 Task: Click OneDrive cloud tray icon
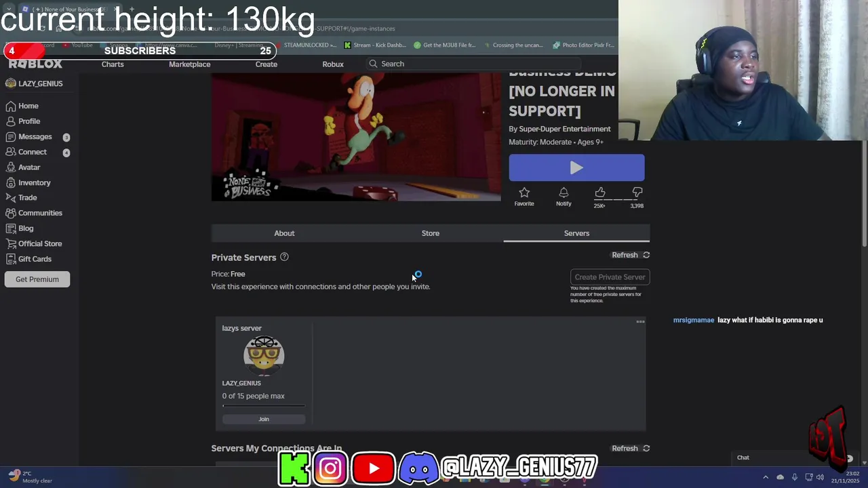pyautogui.click(x=780, y=477)
